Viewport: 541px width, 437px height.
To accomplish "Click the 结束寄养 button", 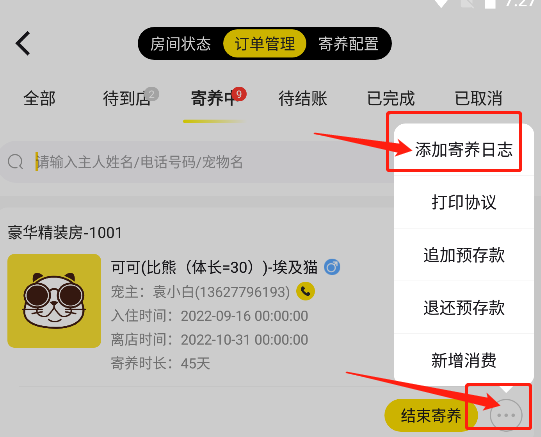I will [431, 415].
